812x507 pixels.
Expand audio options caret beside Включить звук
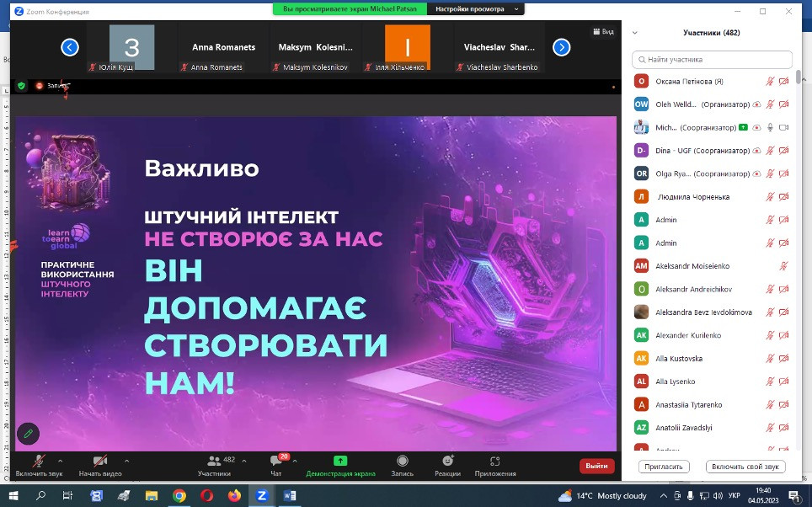point(60,461)
